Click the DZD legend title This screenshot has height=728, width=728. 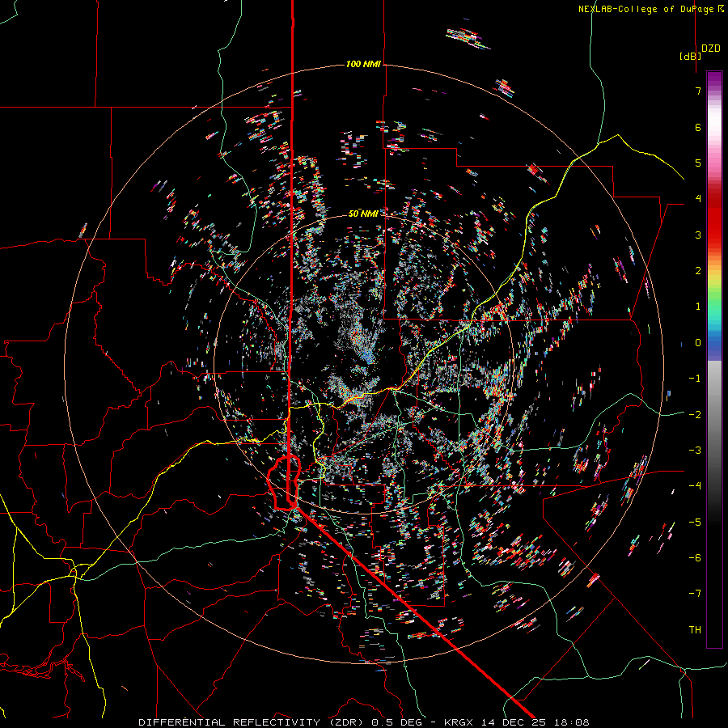point(711,49)
